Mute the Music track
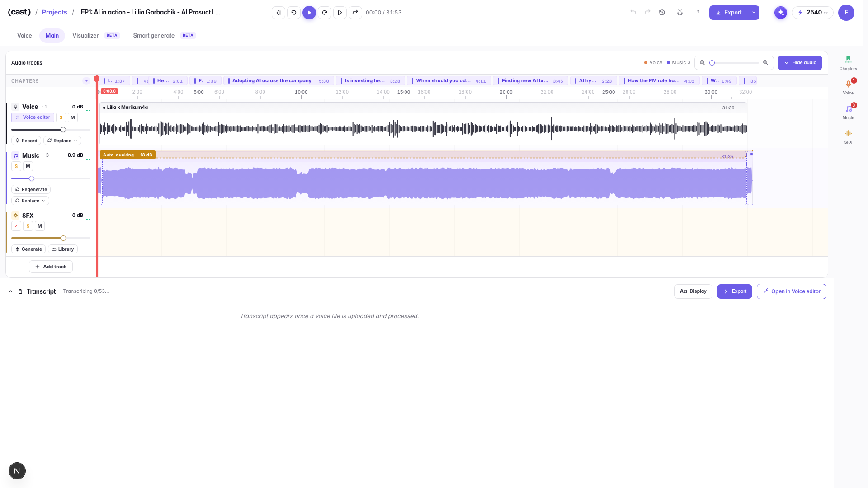The image size is (868, 488). (x=28, y=166)
